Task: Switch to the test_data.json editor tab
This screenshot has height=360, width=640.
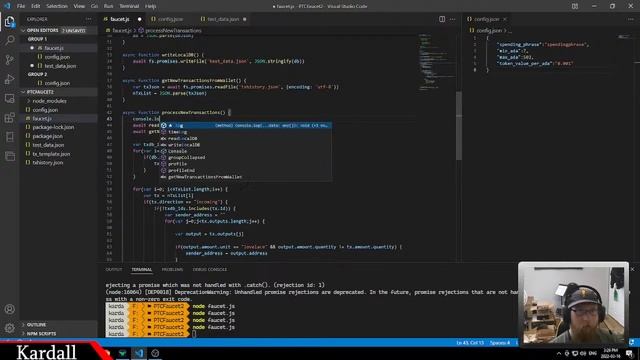Action: point(223,19)
